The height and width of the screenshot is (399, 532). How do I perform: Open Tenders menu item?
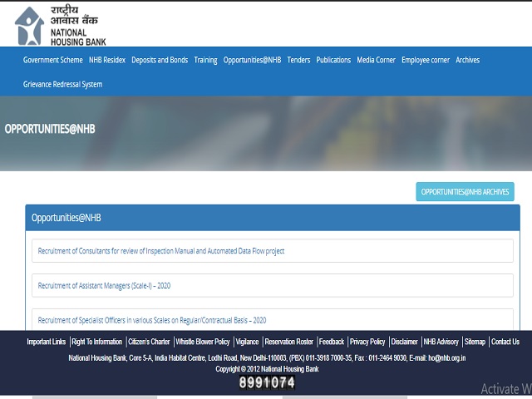(x=298, y=60)
